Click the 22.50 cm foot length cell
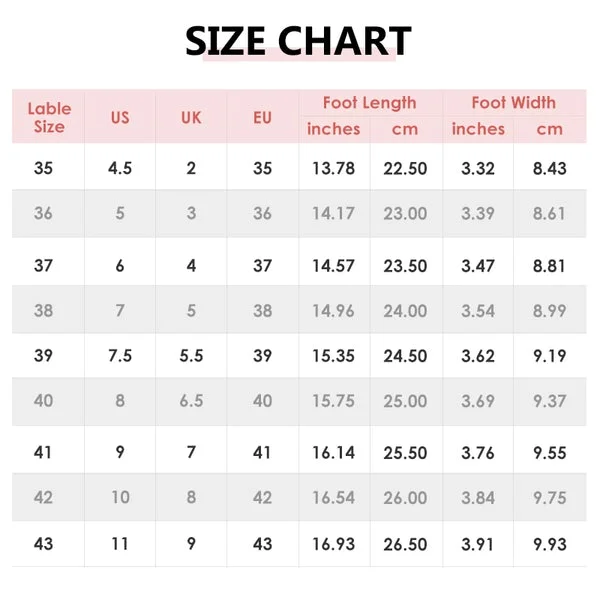The width and height of the screenshot is (600, 600). pyautogui.click(x=405, y=168)
